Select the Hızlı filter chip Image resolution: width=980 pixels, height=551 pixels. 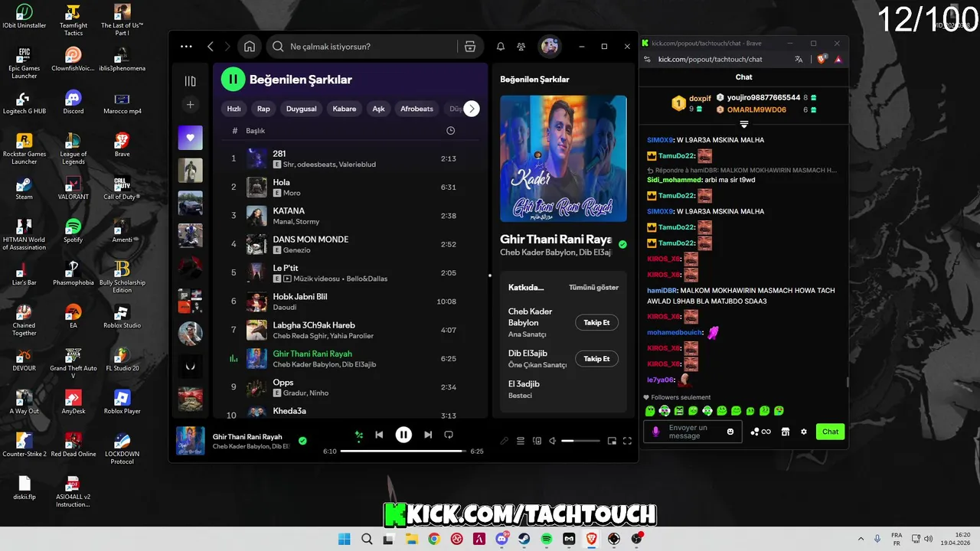[234, 109]
